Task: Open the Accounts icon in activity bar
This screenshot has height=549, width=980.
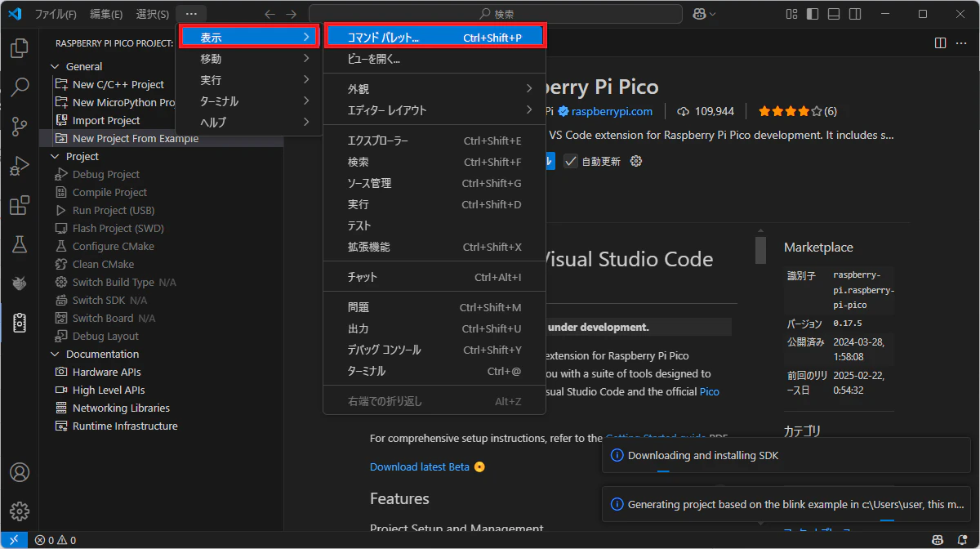Action: coord(20,472)
